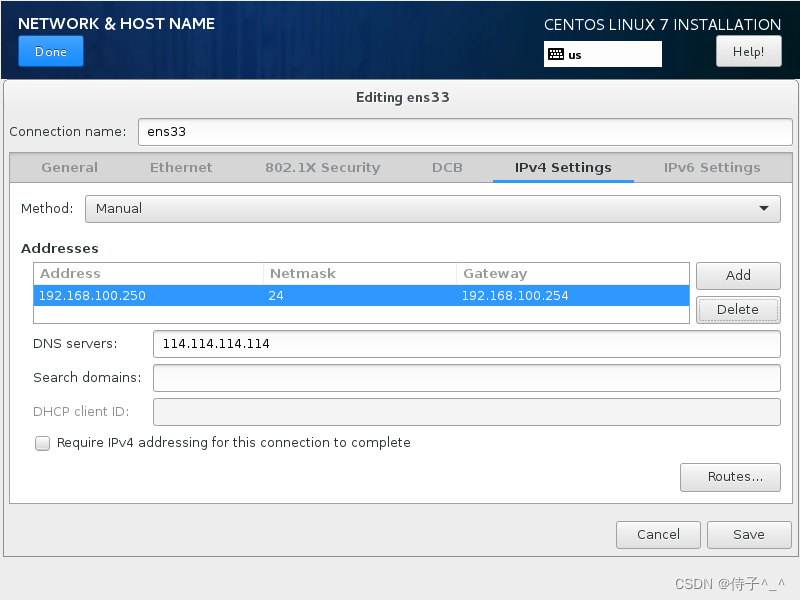Click the Netmask column header
The image size is (800, 600).
360,273
